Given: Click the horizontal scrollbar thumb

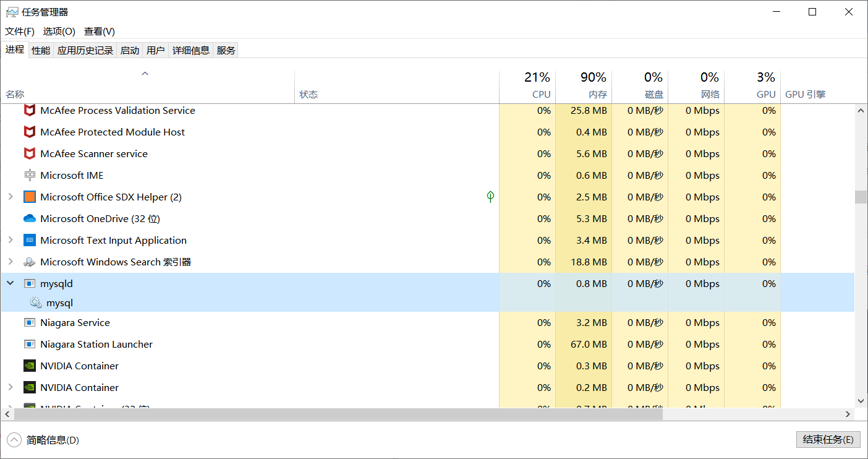Looking at the screenshot, I should [338, 414].
